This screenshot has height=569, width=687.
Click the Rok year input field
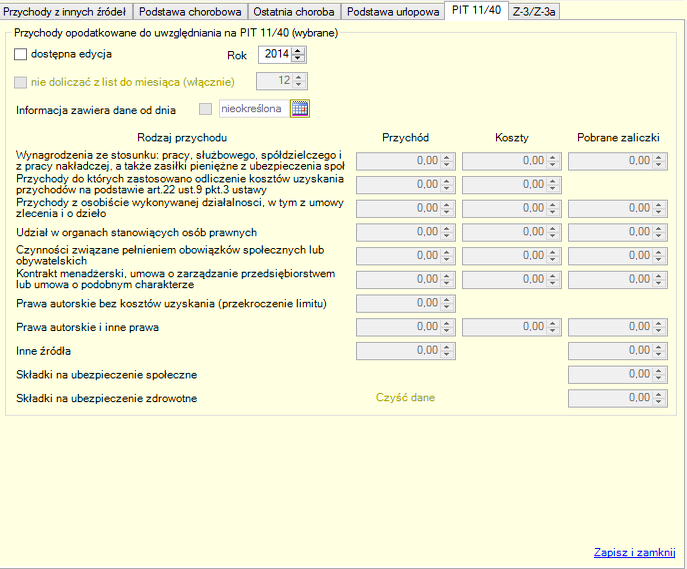tap(275, 54)
